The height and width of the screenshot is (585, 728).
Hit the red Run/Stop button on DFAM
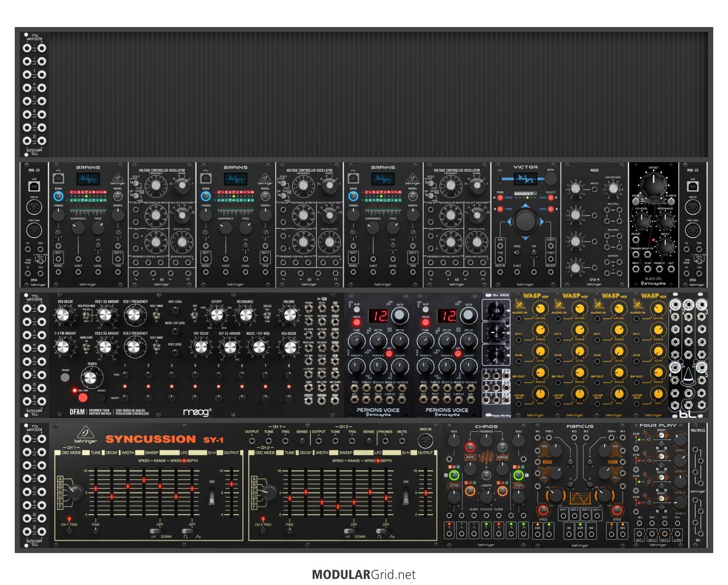pos(83,397)
